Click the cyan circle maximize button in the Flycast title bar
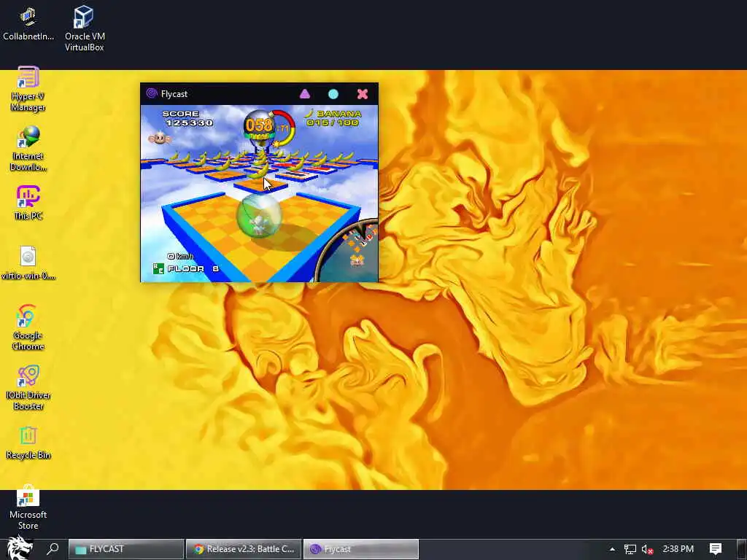Image resolution: width=747 pixels, height=560 pixels. click(x=333, y=94)
